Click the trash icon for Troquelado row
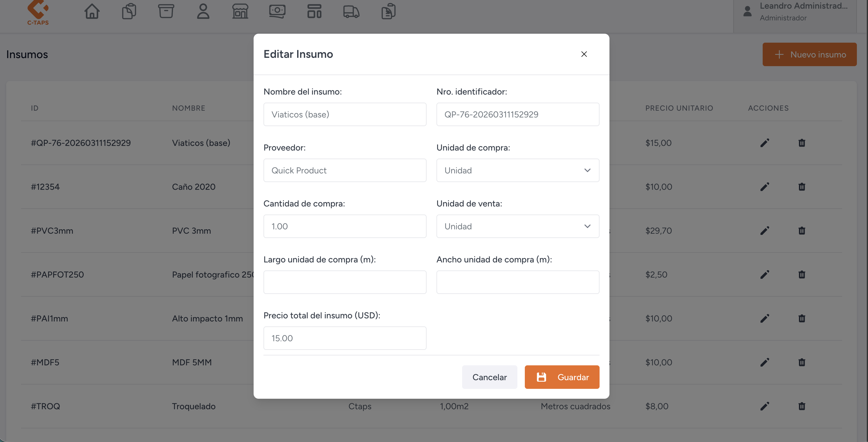This screenshot has width=868, height=442. click(x=802, y=406)
